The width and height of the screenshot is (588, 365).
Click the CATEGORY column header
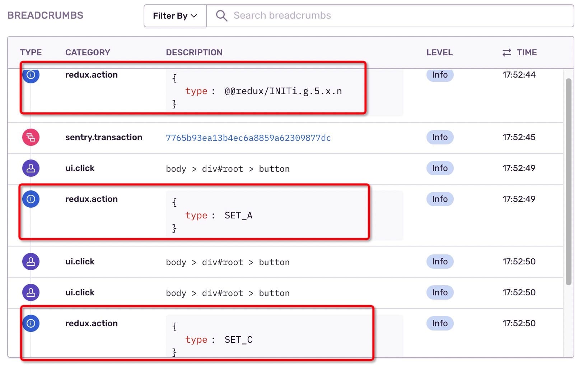point(88,52)
